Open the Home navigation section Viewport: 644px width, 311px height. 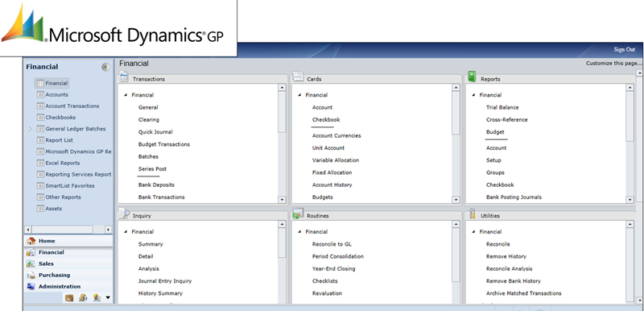click(x=68, y=241)
